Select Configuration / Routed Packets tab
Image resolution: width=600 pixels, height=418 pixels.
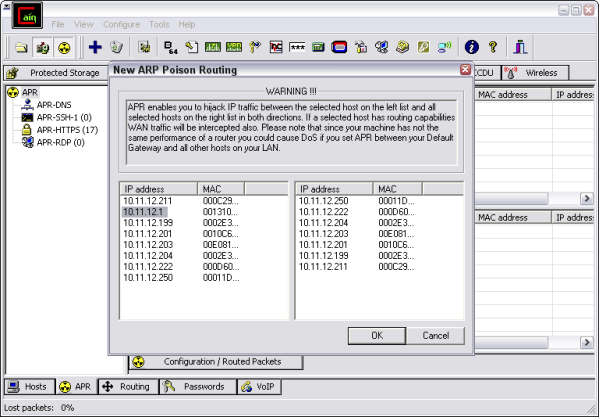coord(216,362)
